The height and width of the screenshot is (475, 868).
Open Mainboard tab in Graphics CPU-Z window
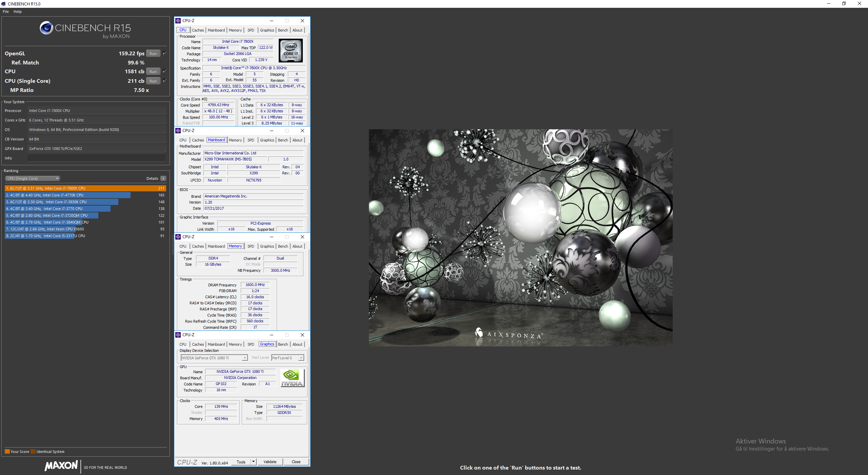click(x=216, y=344)
